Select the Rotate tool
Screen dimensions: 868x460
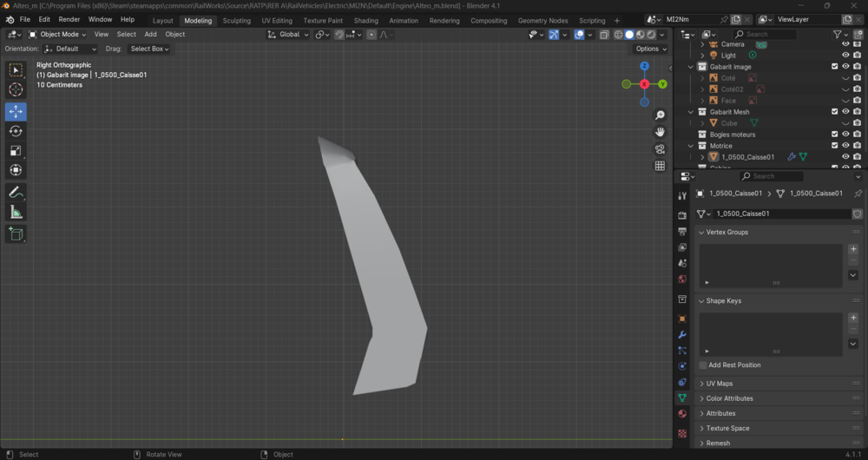[16, 131]
